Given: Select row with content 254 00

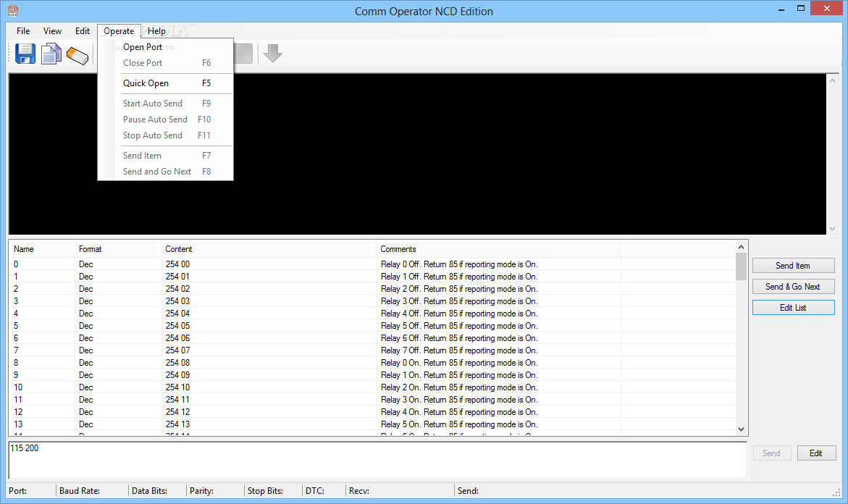Looking at the screenshot, I should 372,264.
